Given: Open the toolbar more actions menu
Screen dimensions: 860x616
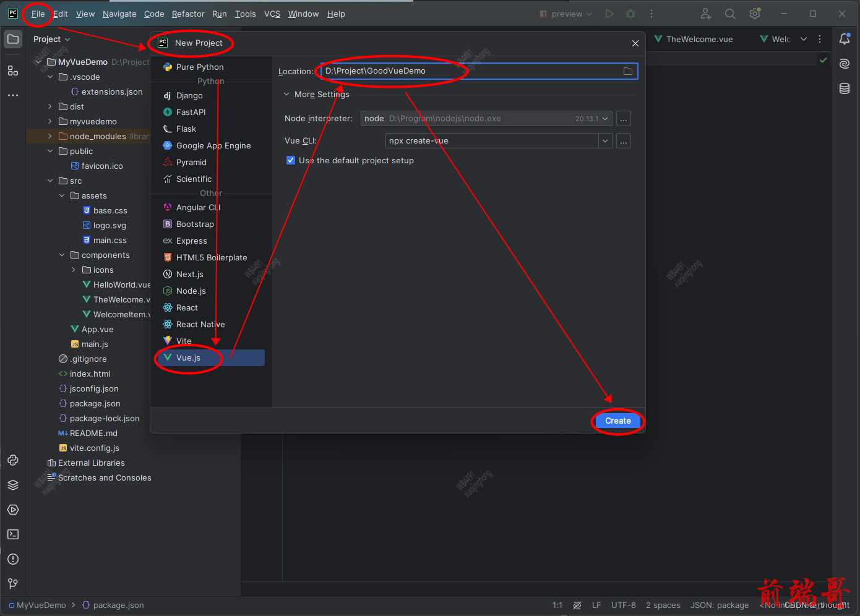Looking at the screenshot, I should pos(651,14).
